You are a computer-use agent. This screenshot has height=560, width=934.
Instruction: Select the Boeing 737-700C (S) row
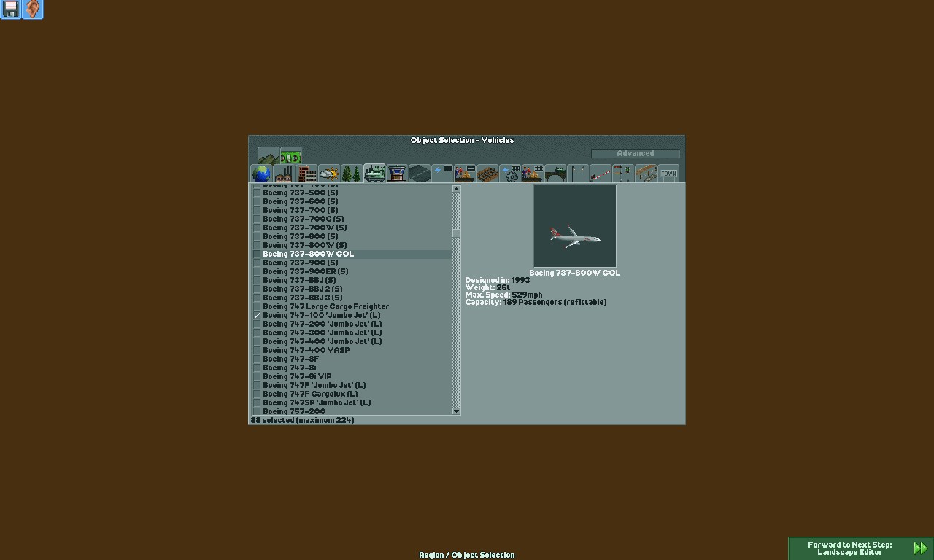pyautogui.click(x=352, y=219)
